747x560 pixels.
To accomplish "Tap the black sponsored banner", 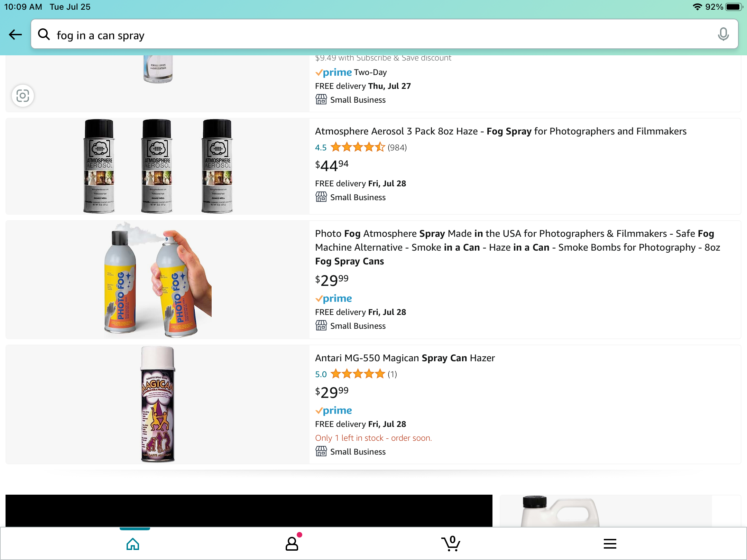I will [249, 511].
